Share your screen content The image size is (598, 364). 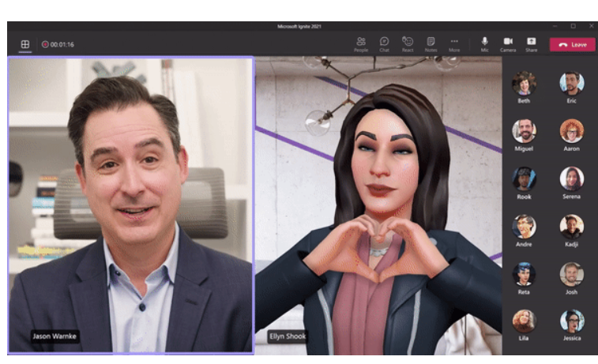tap(532, 44)
